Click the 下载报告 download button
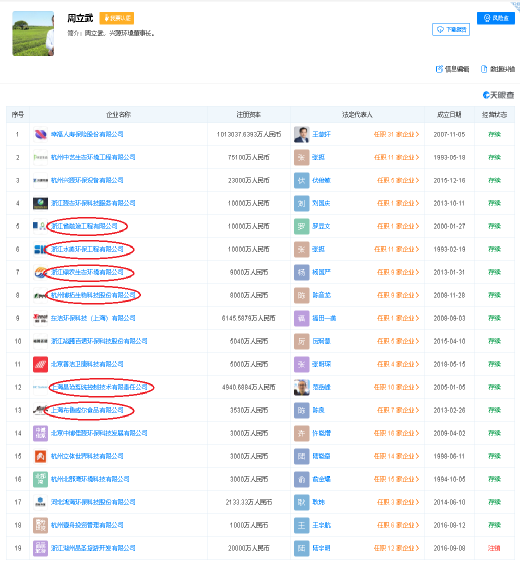This screenshot has height=562, width=520. (451, 29)
